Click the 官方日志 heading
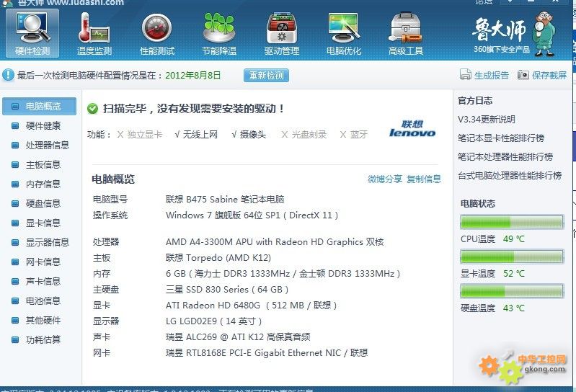576x392 pixels. point(475,101)
